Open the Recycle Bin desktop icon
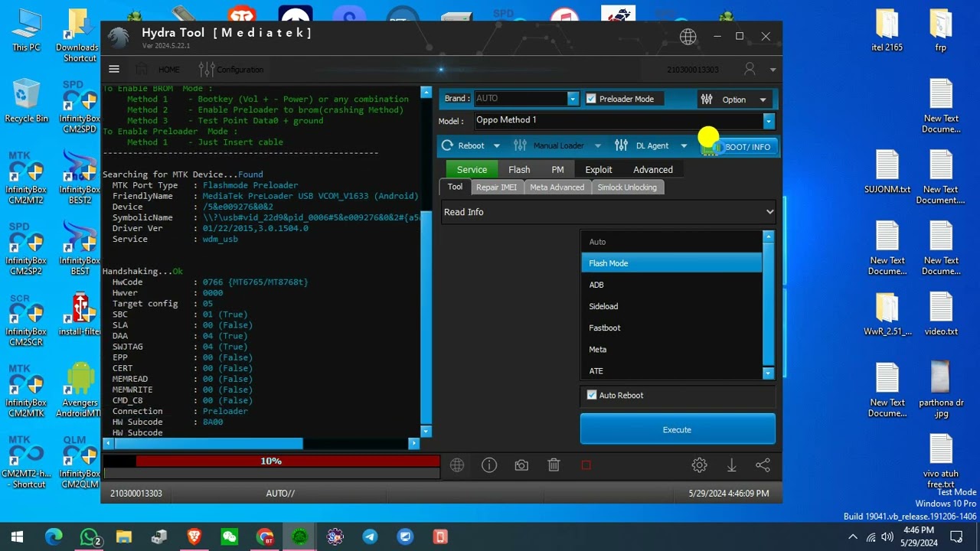The image size is (980, 551). [27, 100]
